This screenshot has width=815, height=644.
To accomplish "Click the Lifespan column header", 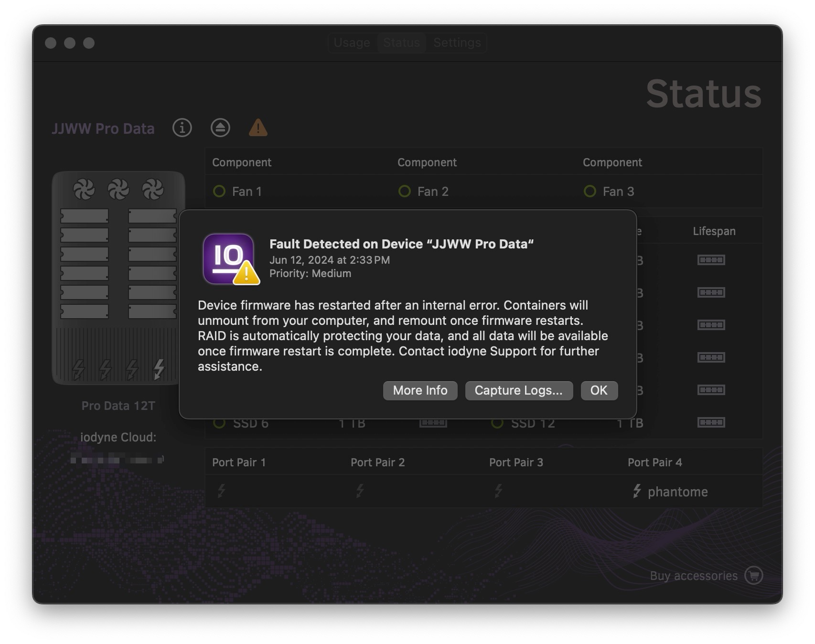I will [x=714, y=231].
